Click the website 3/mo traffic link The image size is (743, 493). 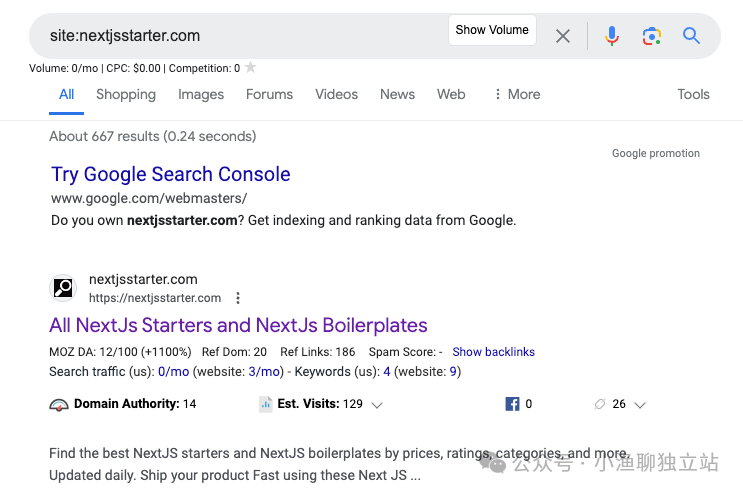click(264, 372)
